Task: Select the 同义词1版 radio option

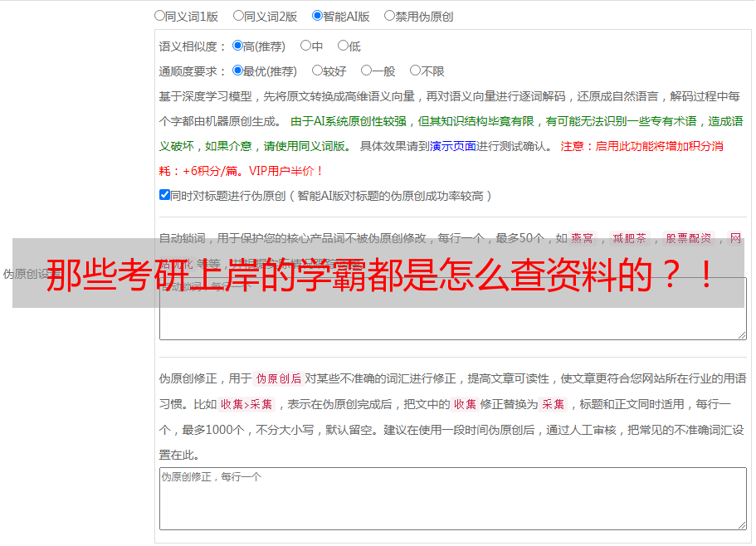Action: [x=159, y=16]
